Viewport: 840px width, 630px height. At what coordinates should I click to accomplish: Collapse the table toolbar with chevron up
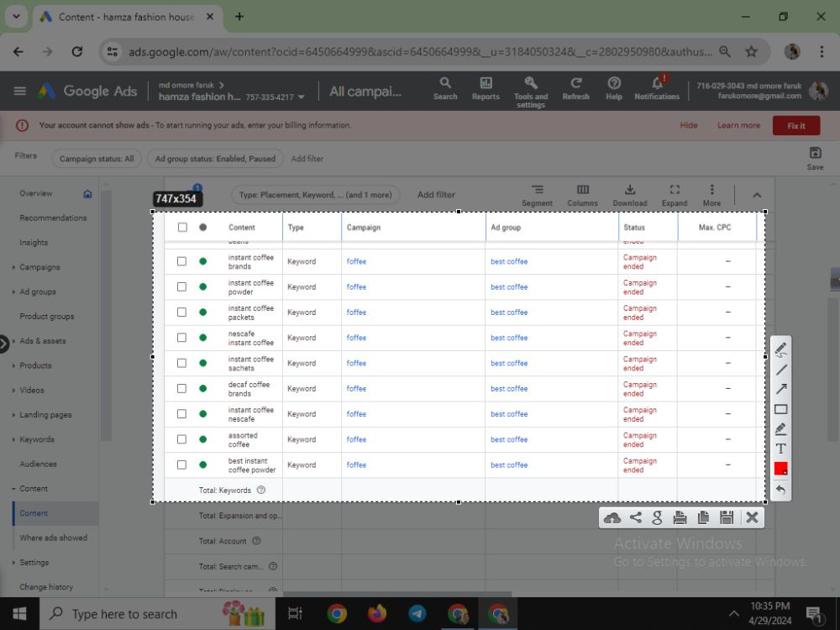(x=757, y=195)
